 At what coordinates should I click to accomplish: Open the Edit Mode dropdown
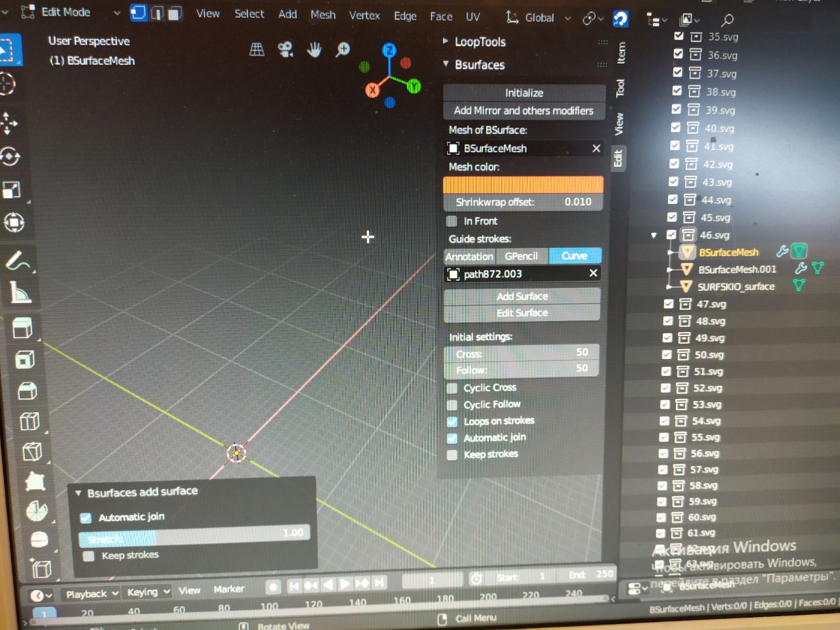pos(71,12)
